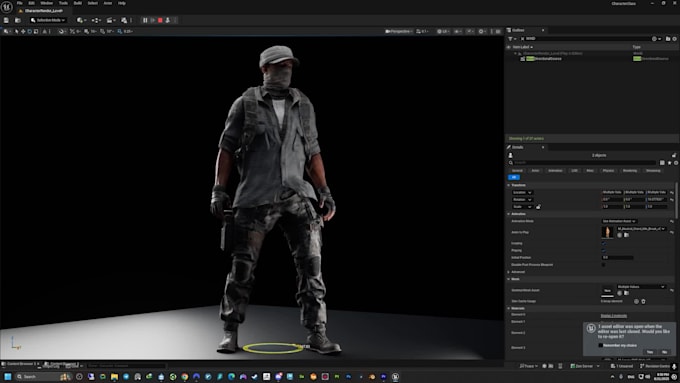Toggle the Playing checkbox
The image size is (680, 383).
[603, 250]
